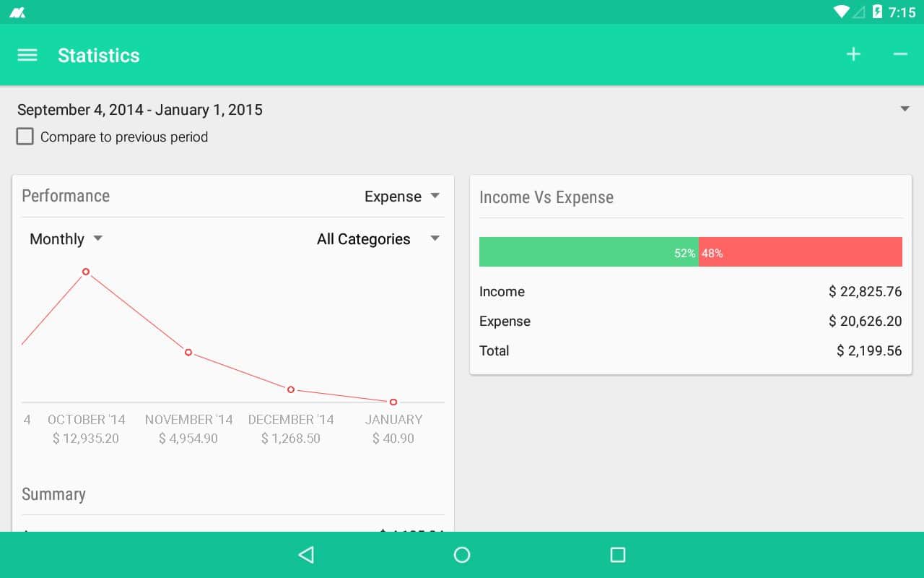Expand the date range dropdown arrow

[905, 109]
